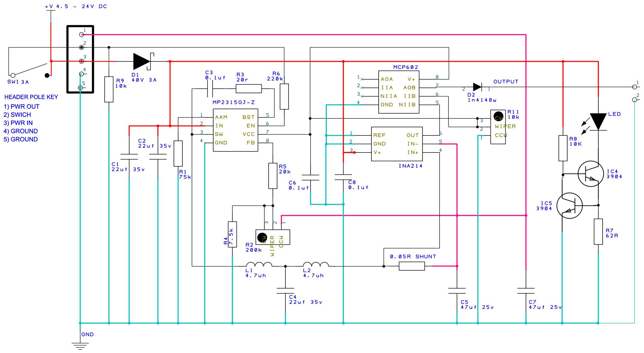Click the C3 0.1uf capacitor symbol

point(210,89)
